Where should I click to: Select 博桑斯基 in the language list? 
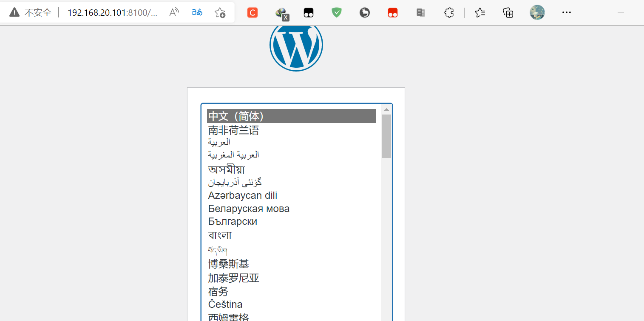[x=292, y=264]
